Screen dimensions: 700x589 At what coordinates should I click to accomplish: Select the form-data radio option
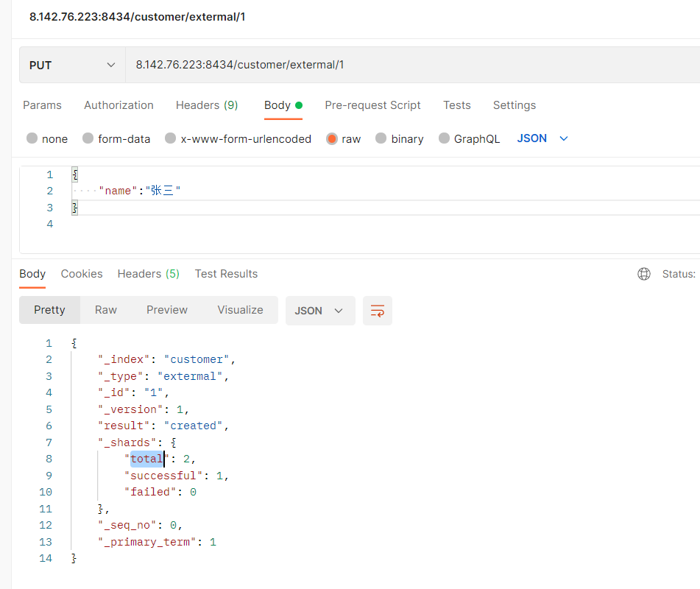pos(88,138)
